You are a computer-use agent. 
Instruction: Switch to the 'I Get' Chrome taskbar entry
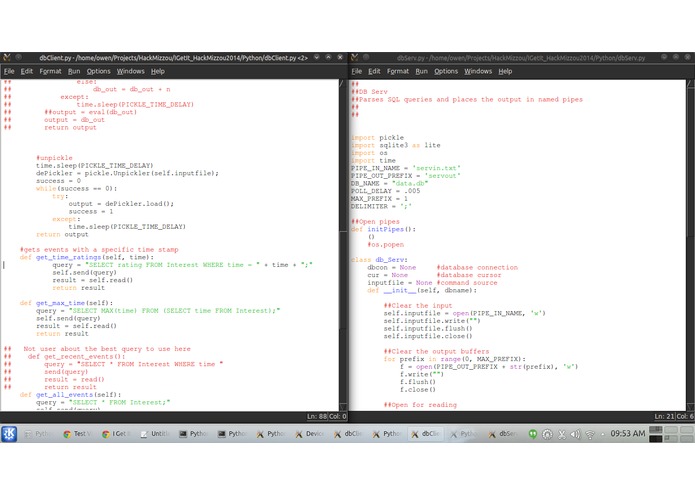(x=116, y=434)
